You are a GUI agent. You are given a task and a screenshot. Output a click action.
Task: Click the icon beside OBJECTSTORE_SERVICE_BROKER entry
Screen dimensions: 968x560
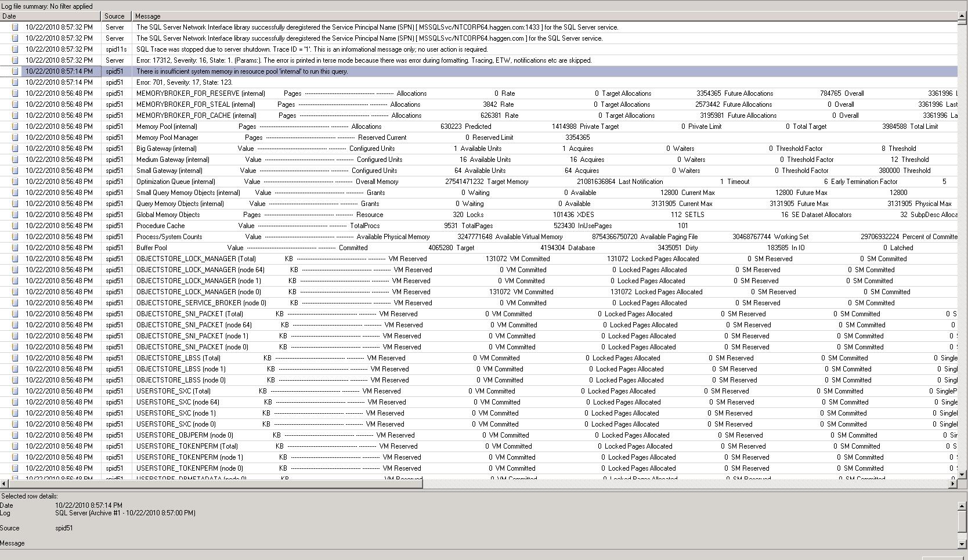[x=15, y=302]
